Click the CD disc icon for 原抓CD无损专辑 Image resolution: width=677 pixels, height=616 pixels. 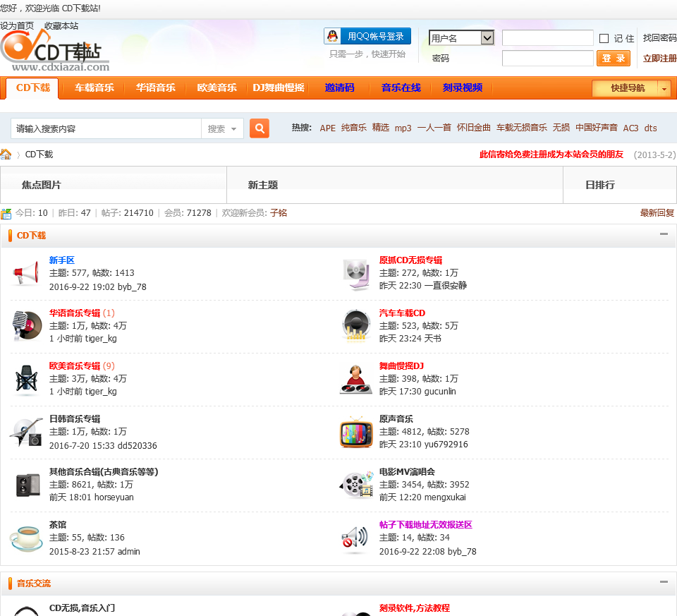pos(356,274)
